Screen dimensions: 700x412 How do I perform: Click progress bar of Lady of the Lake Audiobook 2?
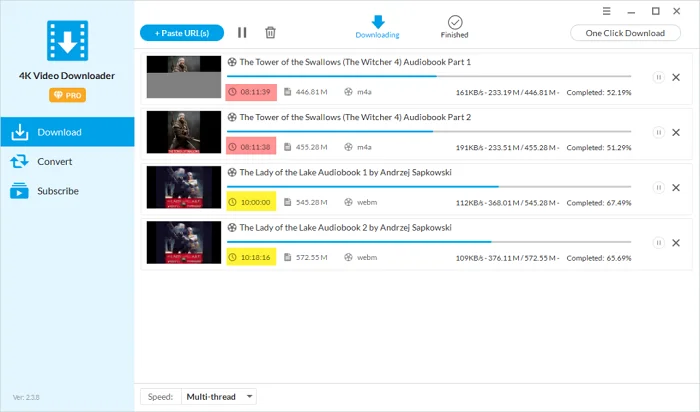[x=429, y=241]
